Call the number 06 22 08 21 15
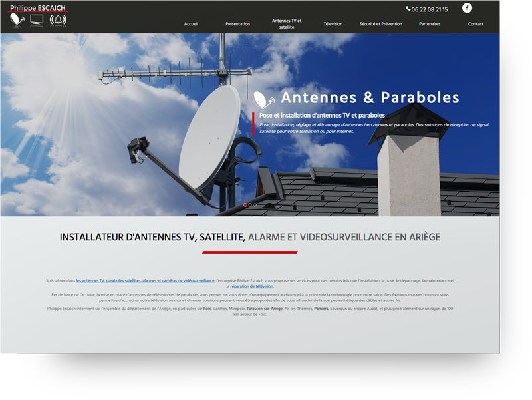Image resolution: width=532 pixels, height=400 pixels. coord(429,9)
